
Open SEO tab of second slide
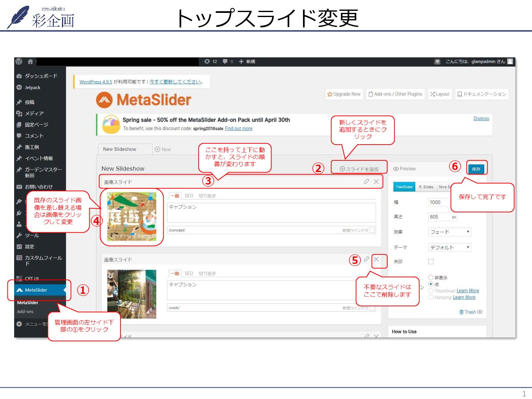pyautogui.click(x=189, y=273)
